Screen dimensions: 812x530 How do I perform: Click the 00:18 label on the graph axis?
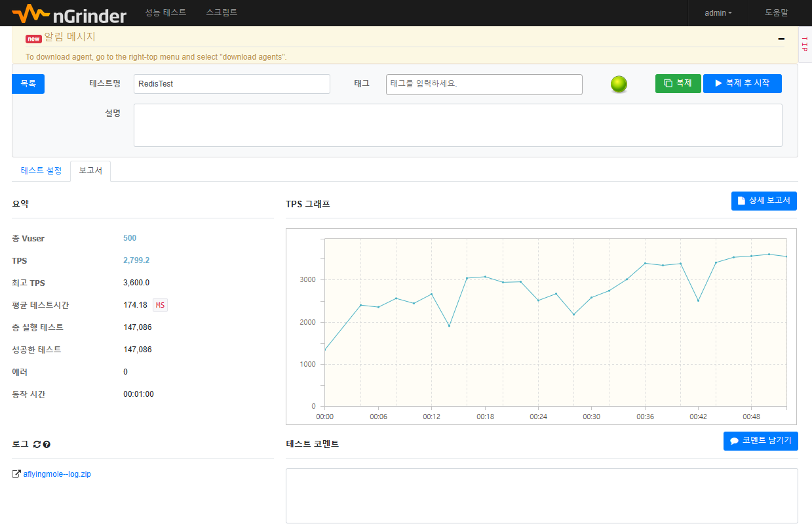[485, 417]
